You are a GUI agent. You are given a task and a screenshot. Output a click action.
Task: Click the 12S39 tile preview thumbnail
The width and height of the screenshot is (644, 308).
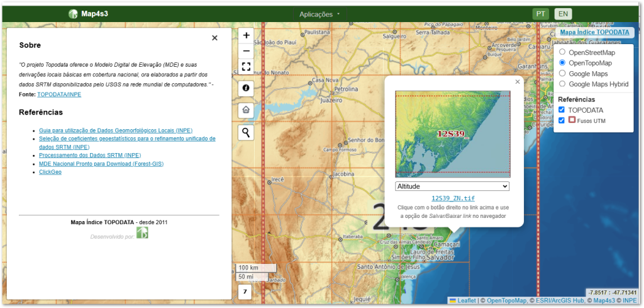[453, 134]
